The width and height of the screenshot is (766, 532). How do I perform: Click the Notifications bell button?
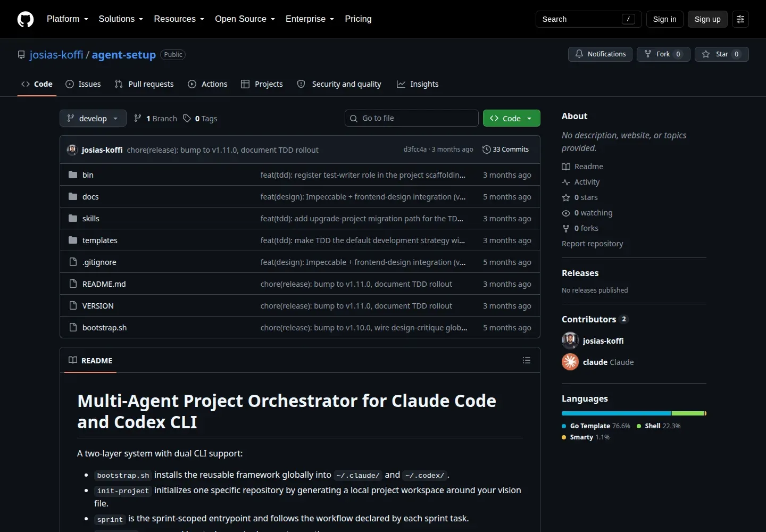tap(601, 54)
